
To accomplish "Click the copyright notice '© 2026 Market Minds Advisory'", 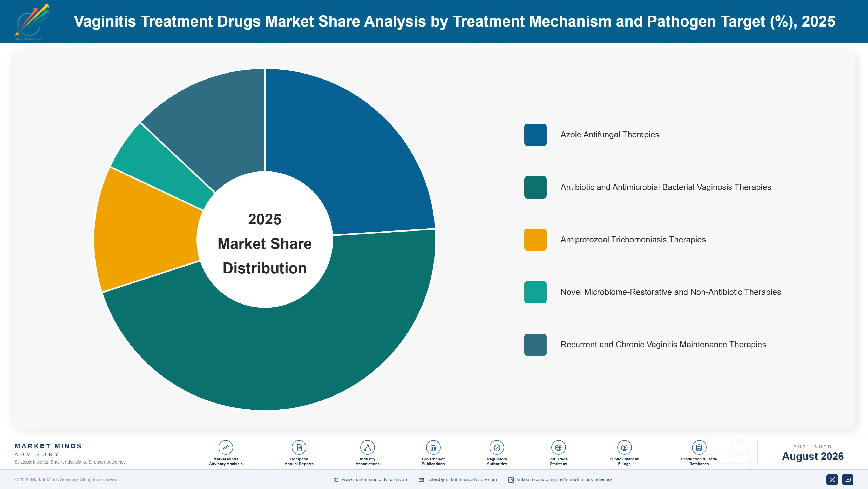I will point(66,480).
